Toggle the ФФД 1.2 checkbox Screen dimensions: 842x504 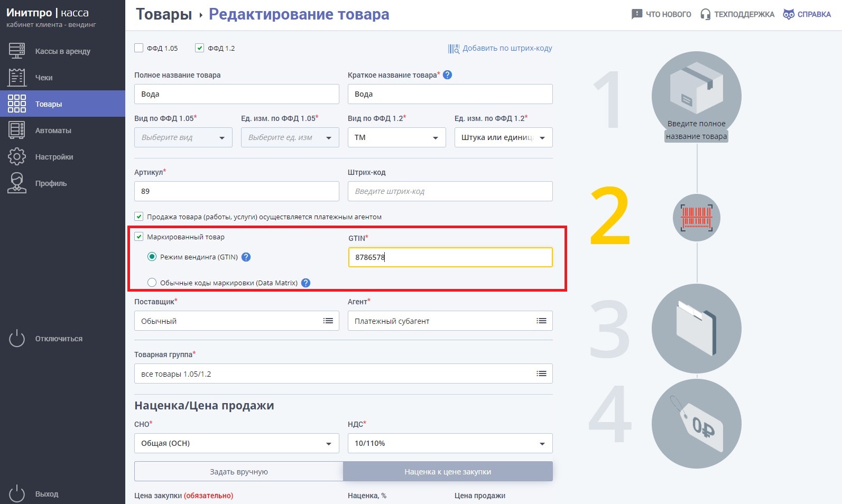(200, 48)
